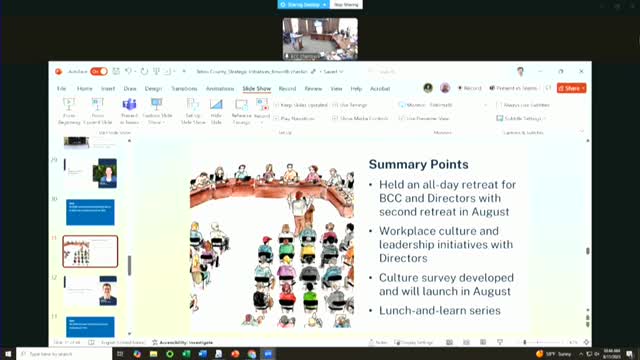Toggle Play Narrations checkbox
The image size is (640, 360).
(x=276, y=118)
